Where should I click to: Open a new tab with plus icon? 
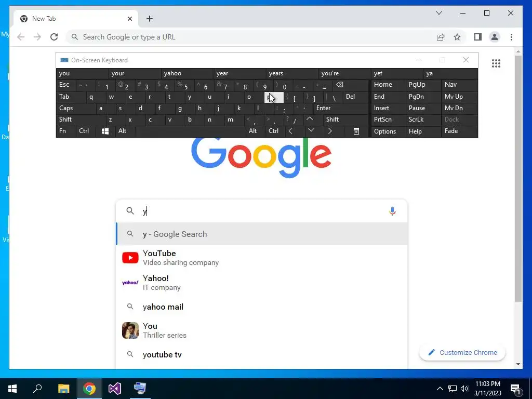[150, 19]
